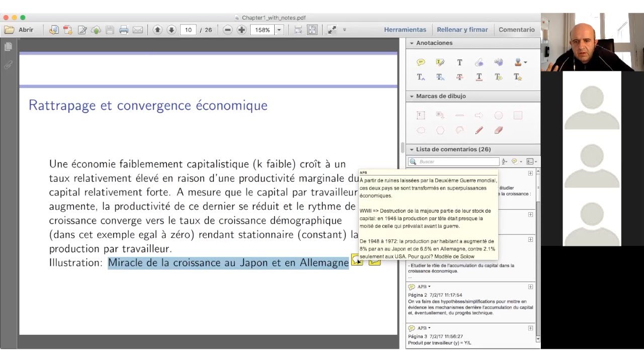The height and width of the screenshot is (362, 644).
Task: Expand the Página 3 comment plus box
Action: (x=530, y=328)
